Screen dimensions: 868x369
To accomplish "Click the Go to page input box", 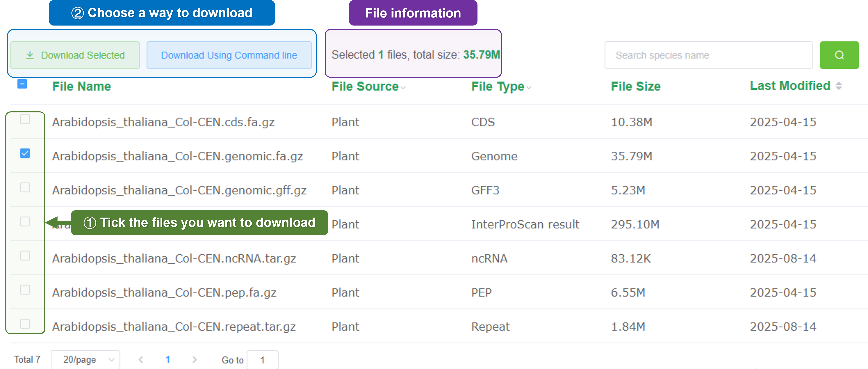I will click(x=262, y=360).
